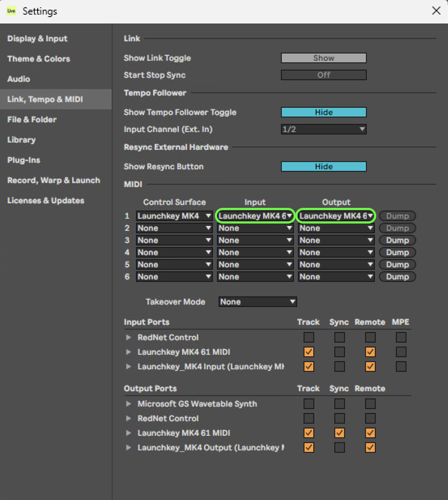Enable Track for RedNet Control input
This screenshot has width=448, height=500.
click(x=309, y=337)
